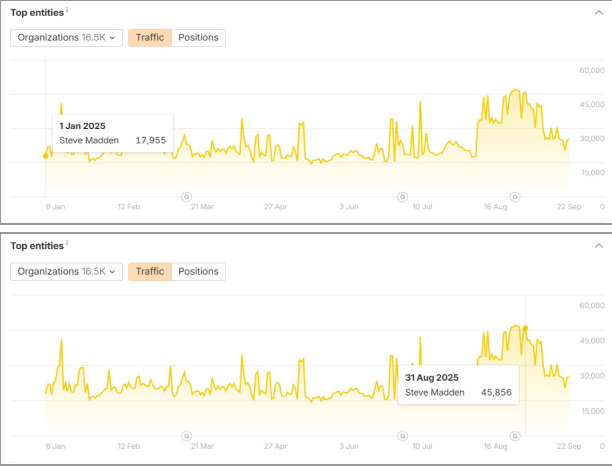Screen dimensions: 612x467
Task: Click the 31 Aug 2025 data point on bottom chart
Action: [525, 328]
